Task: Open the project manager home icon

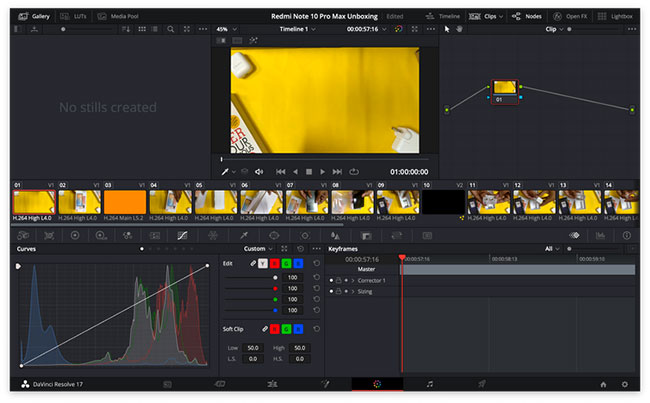Action: pyautogui.click(x=604, y=385)
